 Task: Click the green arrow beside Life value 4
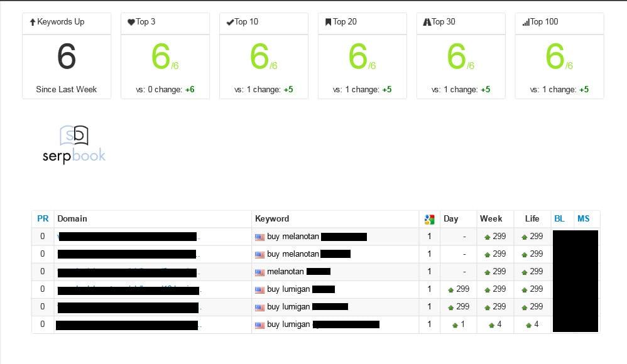point(528,325)
